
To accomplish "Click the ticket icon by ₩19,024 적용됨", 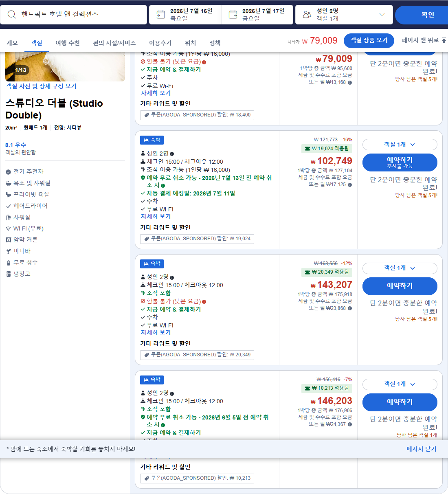I will (307, 149).
